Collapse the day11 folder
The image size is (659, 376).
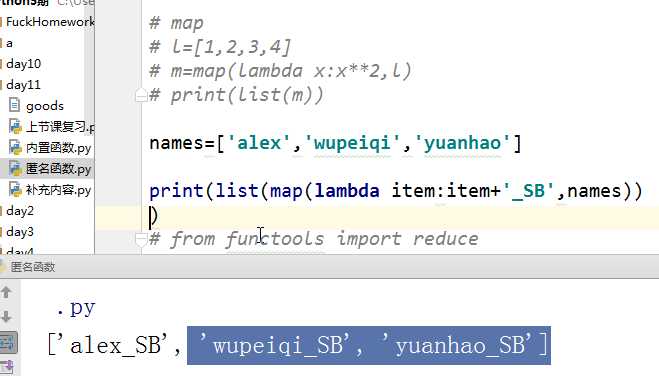(x=24, y=85)
